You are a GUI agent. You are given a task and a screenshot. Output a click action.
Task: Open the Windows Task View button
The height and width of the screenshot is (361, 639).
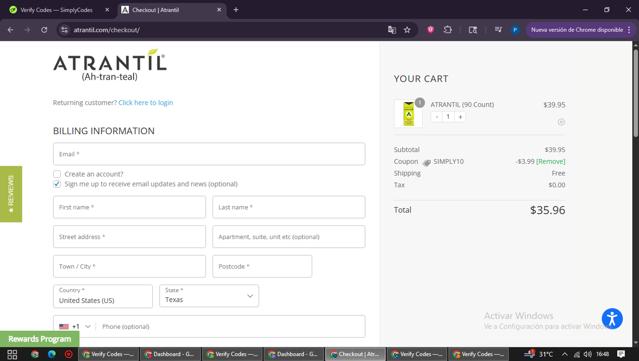[12, 354]
